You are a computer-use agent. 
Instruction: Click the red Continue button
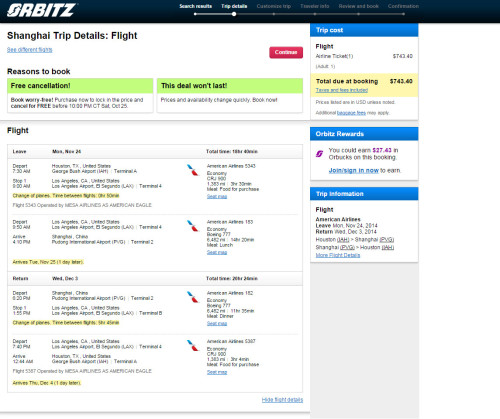286,52
